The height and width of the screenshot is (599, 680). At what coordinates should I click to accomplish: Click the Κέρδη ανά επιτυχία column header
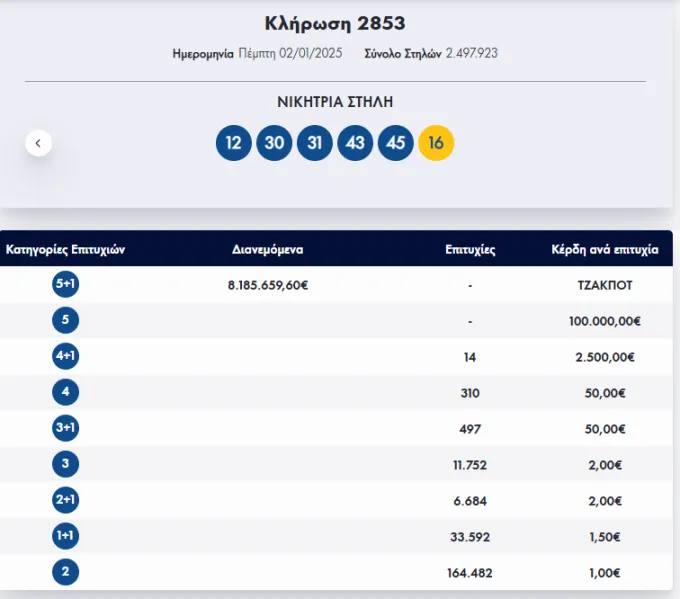[x=605, y=250]
